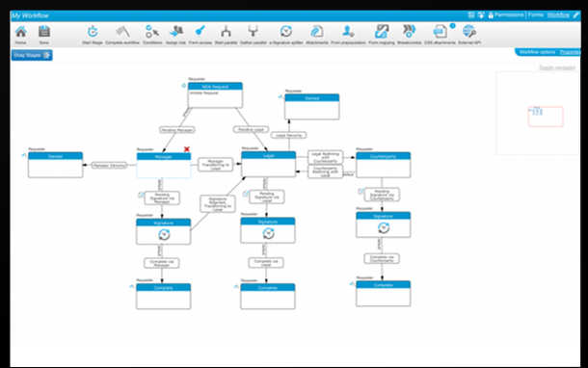Select the Counterparty stage header
Viewport: 588px width, 368px height.
[384, 156]
